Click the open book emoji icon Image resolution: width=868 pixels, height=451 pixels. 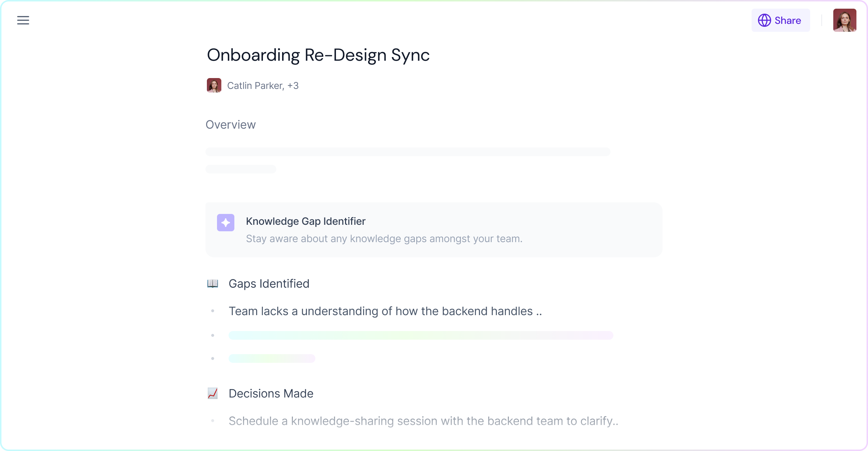[x=213, y=284]
